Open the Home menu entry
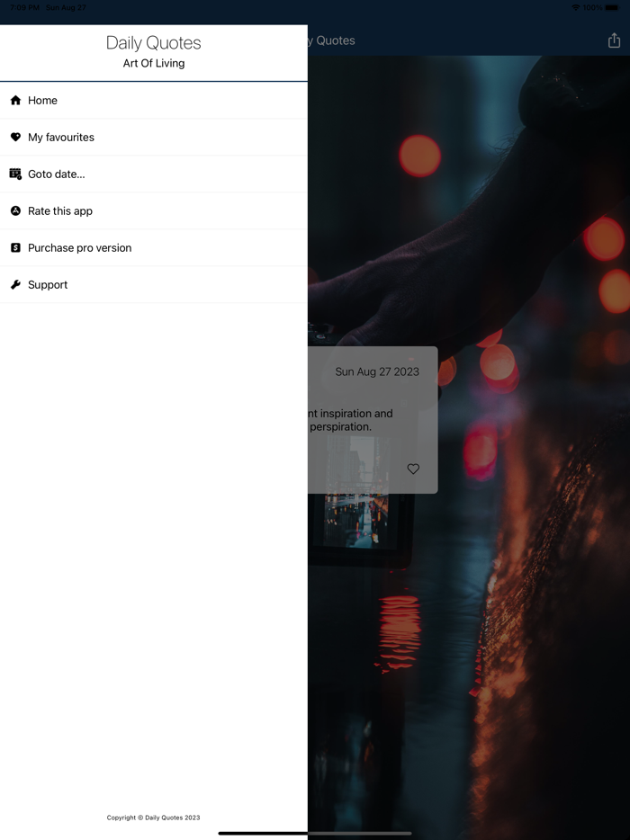This screenshot has width=630, height=840. pyautogui.click(x=154, y=100)
